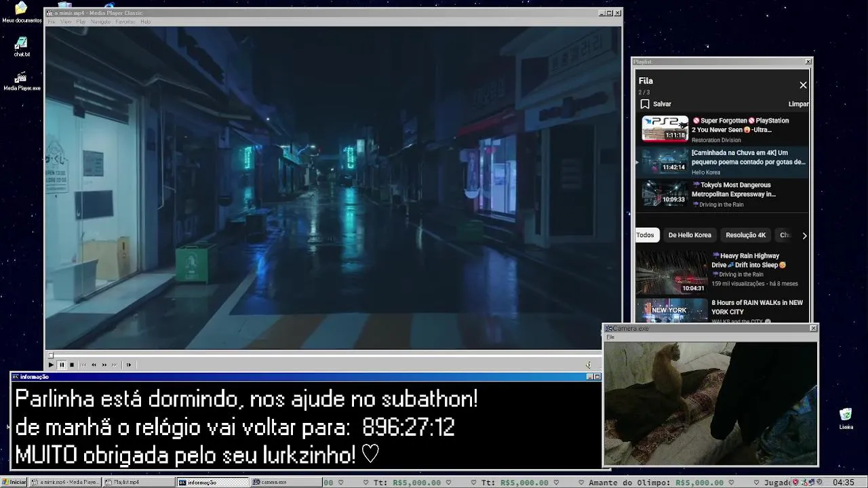Select Tokyo's Most Dangerous Expressway video thumbnail
868x488 pixels.
pyautogui.click(x=665, y=193)
